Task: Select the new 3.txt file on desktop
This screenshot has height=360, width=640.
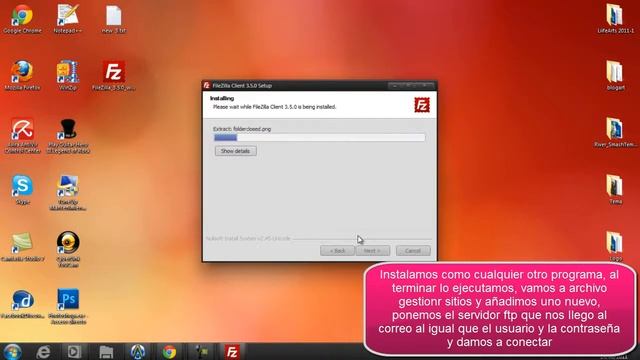Action: (x=113, y=19)
